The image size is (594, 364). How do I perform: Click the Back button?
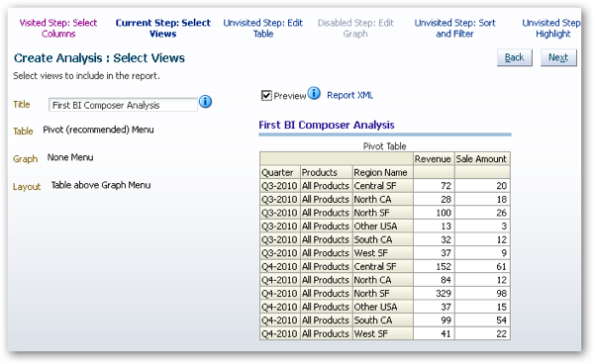point(515,57)
